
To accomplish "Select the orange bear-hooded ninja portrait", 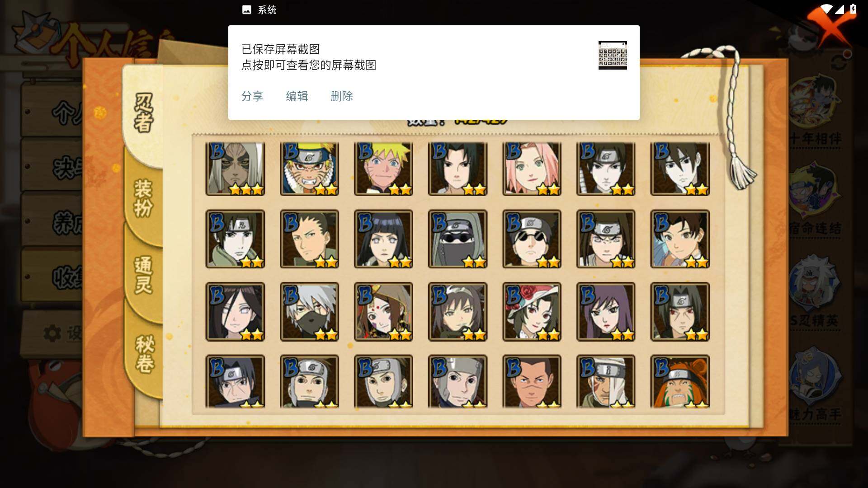I will 680,382.
